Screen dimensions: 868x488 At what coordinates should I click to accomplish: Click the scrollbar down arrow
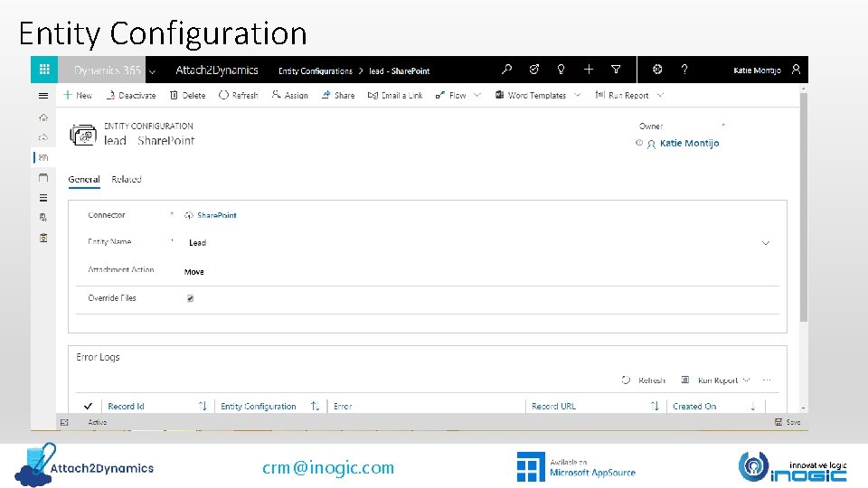coord(804,408)
